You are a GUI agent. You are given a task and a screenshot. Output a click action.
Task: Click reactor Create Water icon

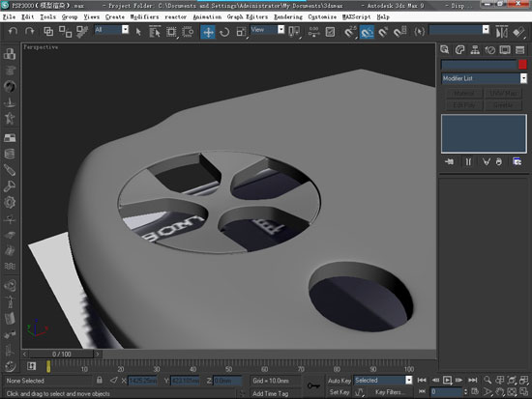click(10, 266)
